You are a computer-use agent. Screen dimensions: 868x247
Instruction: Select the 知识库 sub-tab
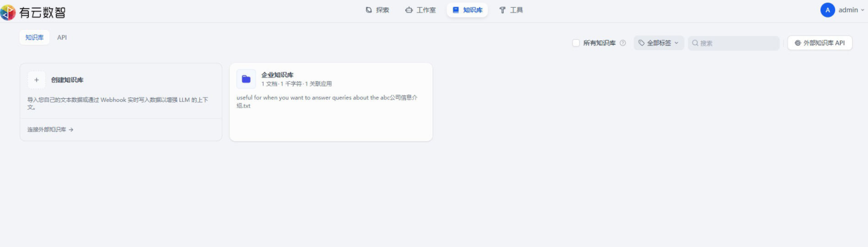click(x=34, y=38)
